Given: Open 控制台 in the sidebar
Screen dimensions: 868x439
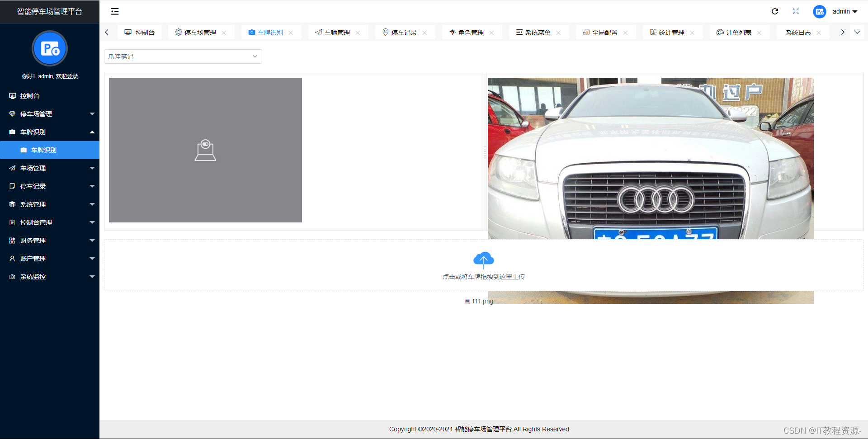Looking at the screenshot, I should pyautogui.click(x=50, y=96).
